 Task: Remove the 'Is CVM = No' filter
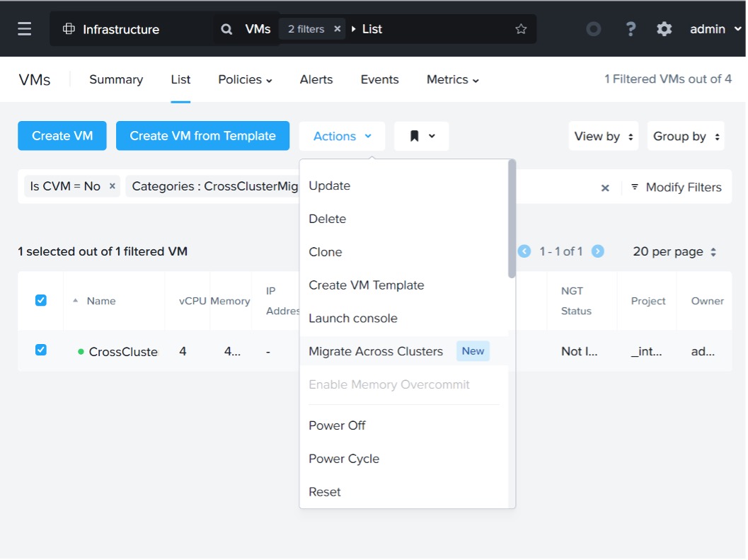[112, 186]
